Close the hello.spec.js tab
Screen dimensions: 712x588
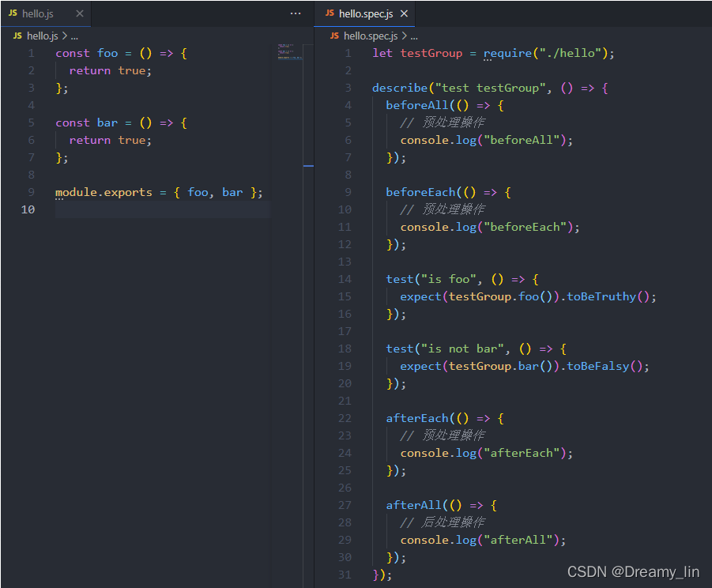click(404, 13)
